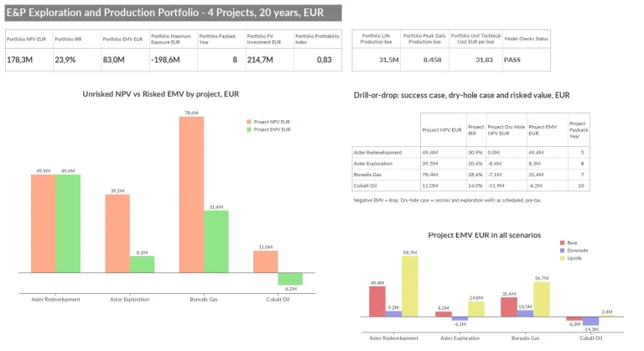Select the 'Portfolio Maximum Exposure EUR' header
The width and height of the screenshot is (644, 351).
[x=174, y=39]
